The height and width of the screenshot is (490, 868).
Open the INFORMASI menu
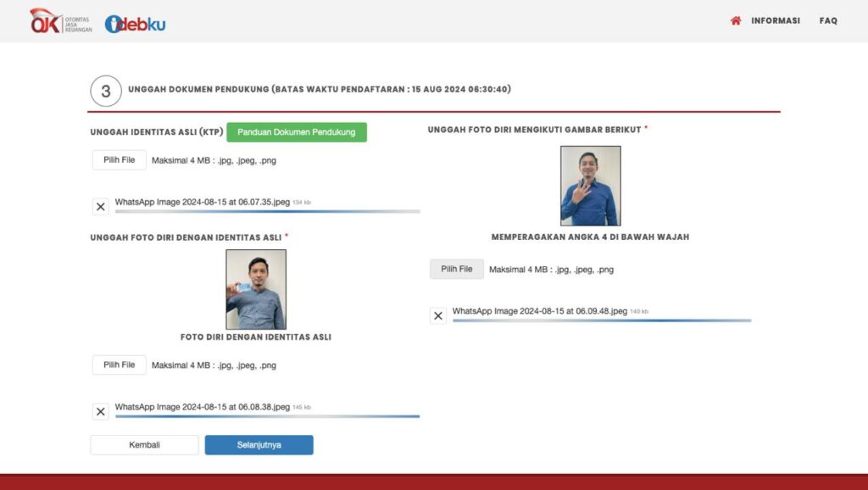(x=776, y=20)
